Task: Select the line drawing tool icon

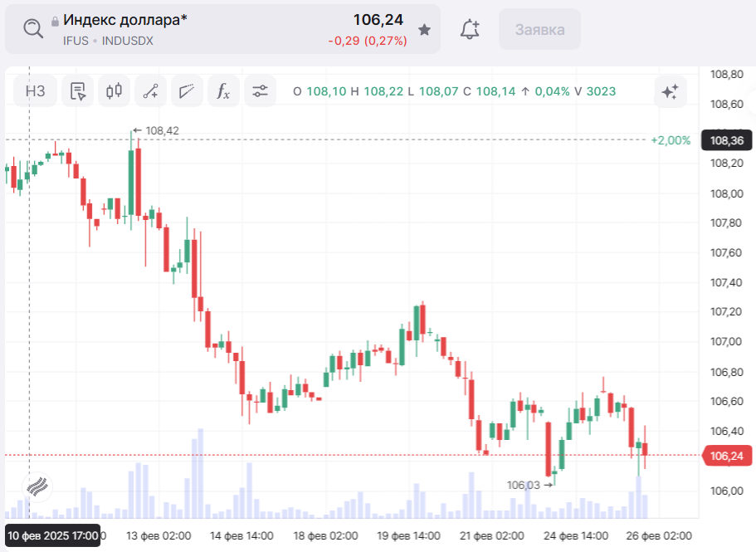Action: pyautogui.click(x=150, y=91)
